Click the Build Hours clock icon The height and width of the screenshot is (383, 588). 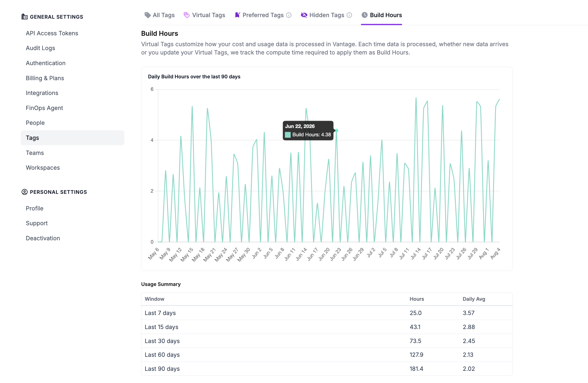pyautogui.click(x=365, y=15)
